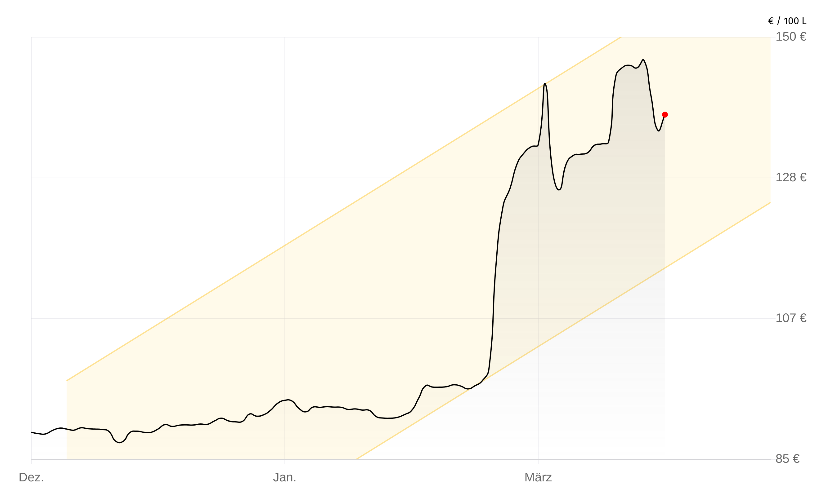Click the '€ / 100 L' unit label

click(787, 21)
